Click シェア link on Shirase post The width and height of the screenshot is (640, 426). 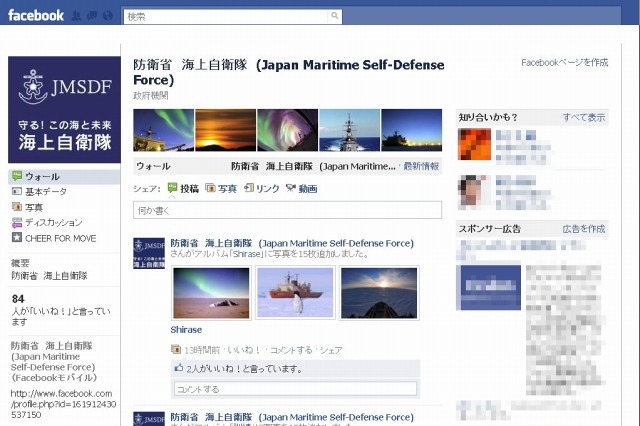[x=331, y=350]
